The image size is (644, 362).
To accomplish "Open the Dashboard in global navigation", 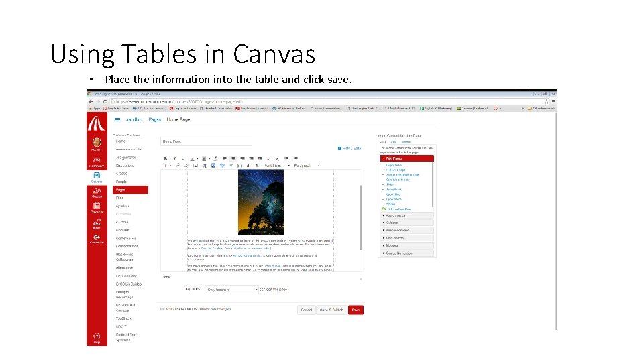I will 97,162.
